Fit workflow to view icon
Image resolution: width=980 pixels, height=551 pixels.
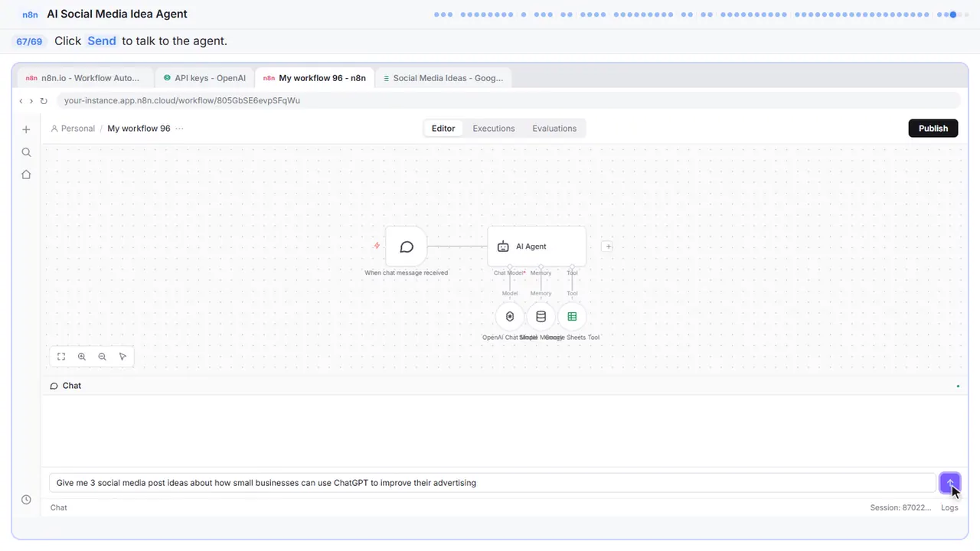(x=61, y=357)
